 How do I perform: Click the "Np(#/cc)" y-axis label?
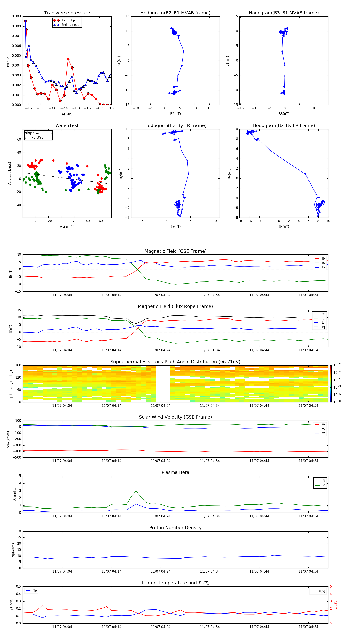[13, 550]
